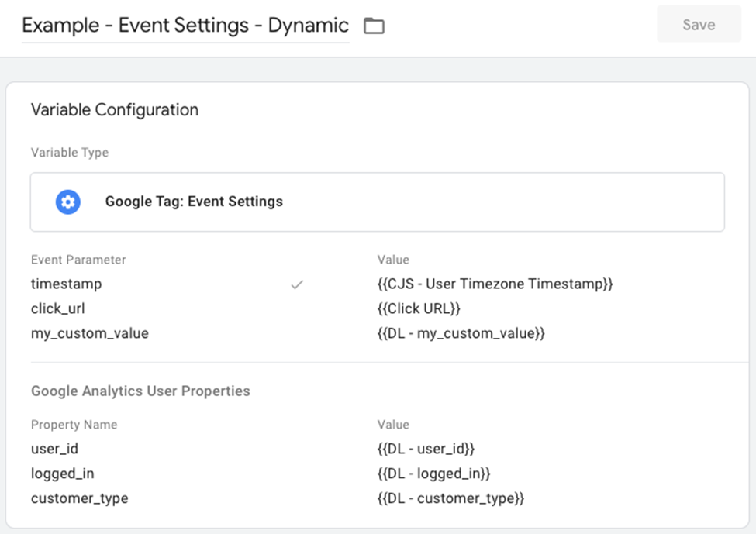This screenshot has height=534, width=756.
Task: Click the checkmark next to timestamp
Action: pos(296,284)
